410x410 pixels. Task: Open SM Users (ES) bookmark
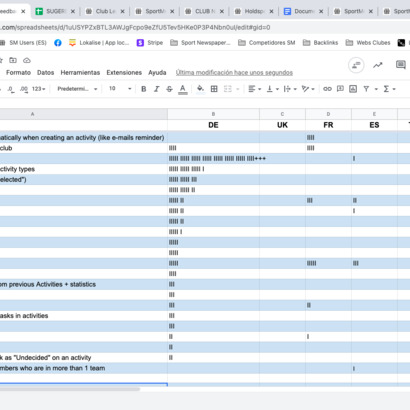(24, 43)
